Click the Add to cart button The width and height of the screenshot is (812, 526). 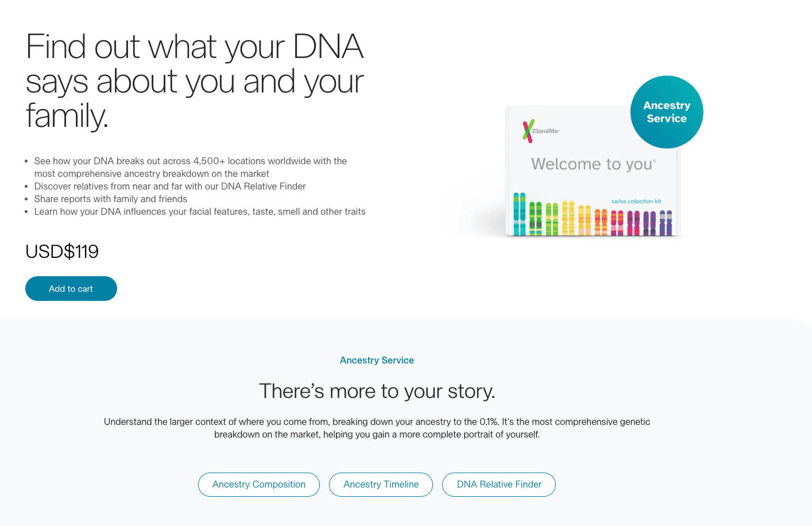point(71,288)
